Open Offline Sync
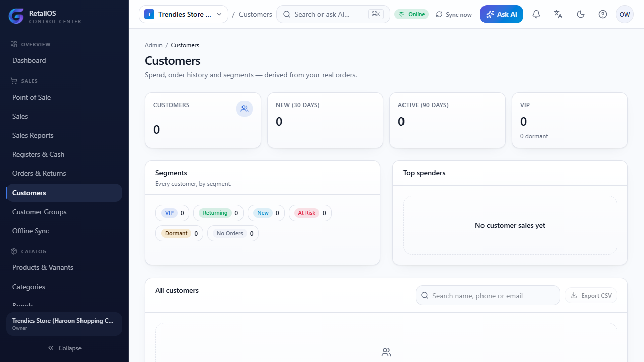644x362 pixels. click(64, 231)
